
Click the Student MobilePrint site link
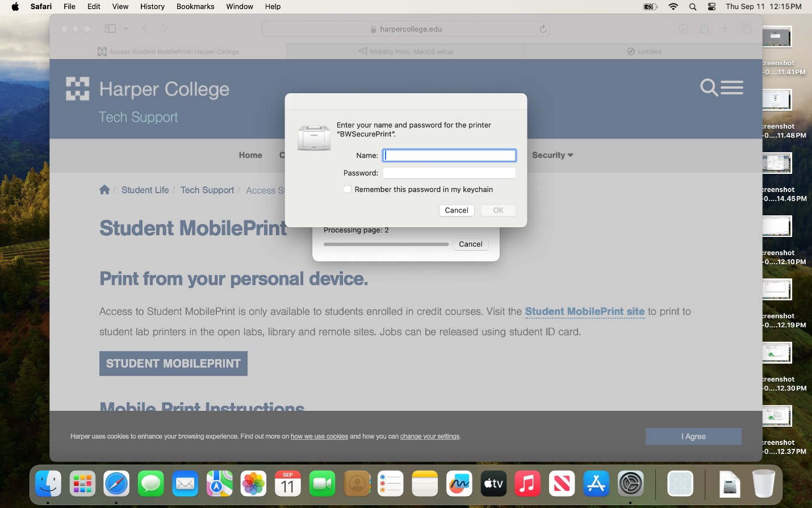tap(584, 311)
